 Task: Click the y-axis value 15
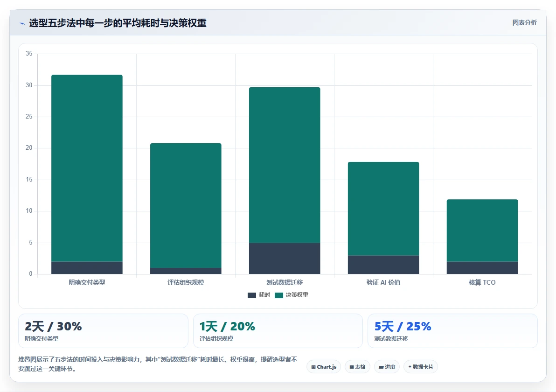click(29, 180)
